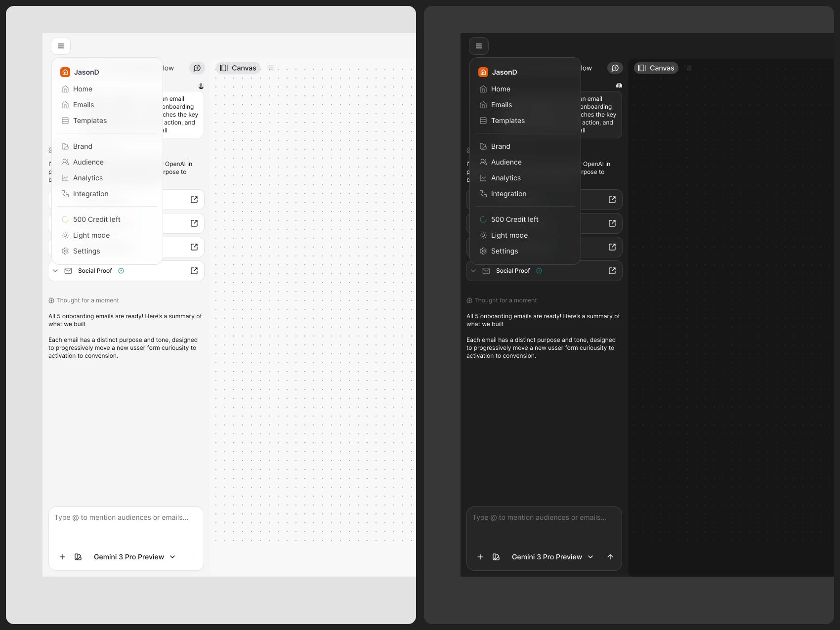Open hamburger menu in dark mode panel
Image resolution: width=840 pixels, height=630 pixels.
pyautogui.click(x=479, y=46)
